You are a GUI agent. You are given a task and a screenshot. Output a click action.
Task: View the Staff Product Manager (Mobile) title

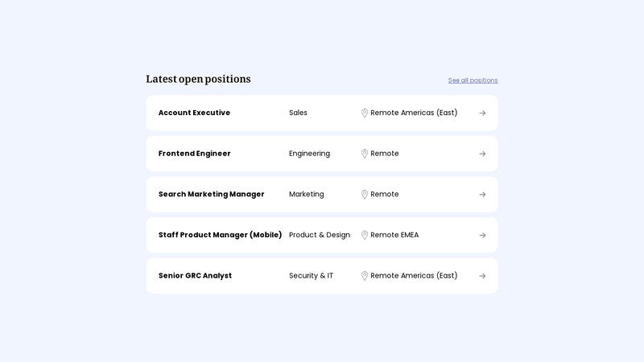pos(220,235)
